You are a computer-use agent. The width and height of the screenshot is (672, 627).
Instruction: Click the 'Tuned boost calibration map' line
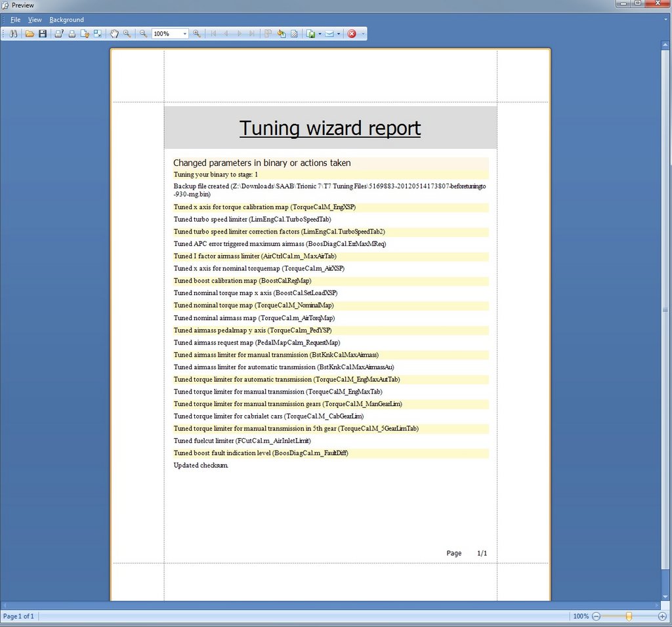243,281
